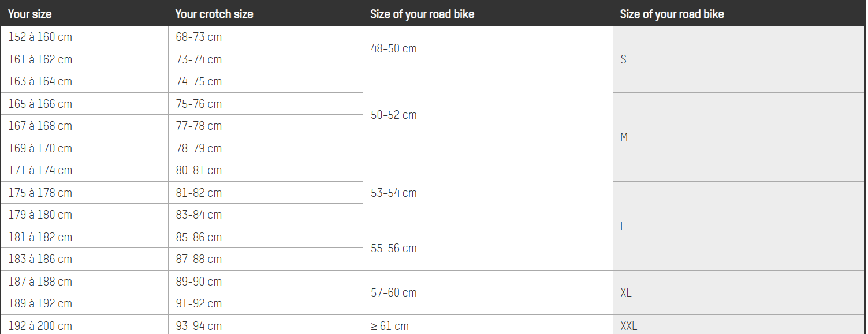Viewport: 868px width, 334px height.
Task: Select the 152 à 160 cm height cell
Action: pos(40,37)
